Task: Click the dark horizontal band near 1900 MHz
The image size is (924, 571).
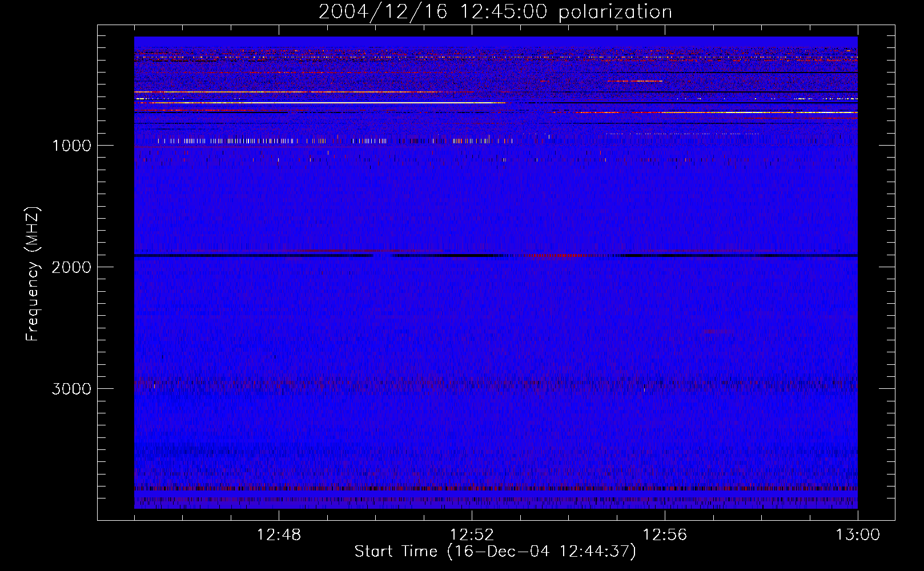Action: pos(496,255)
